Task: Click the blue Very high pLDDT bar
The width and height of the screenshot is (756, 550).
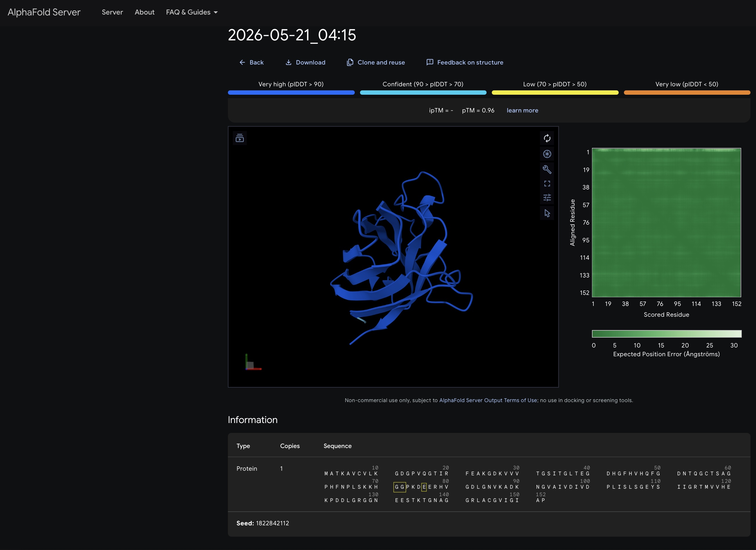Action: pyautogui.click(x=291, y=93)
